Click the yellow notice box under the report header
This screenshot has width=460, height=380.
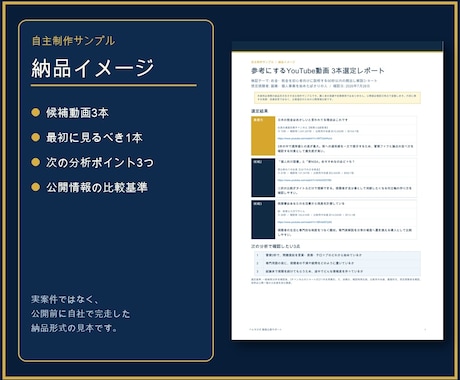tap(337, 98)
